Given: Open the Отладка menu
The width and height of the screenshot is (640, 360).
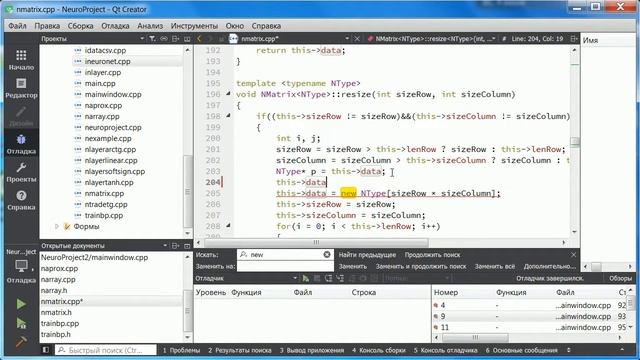Looking at the screenshot, I should point(115,26).
